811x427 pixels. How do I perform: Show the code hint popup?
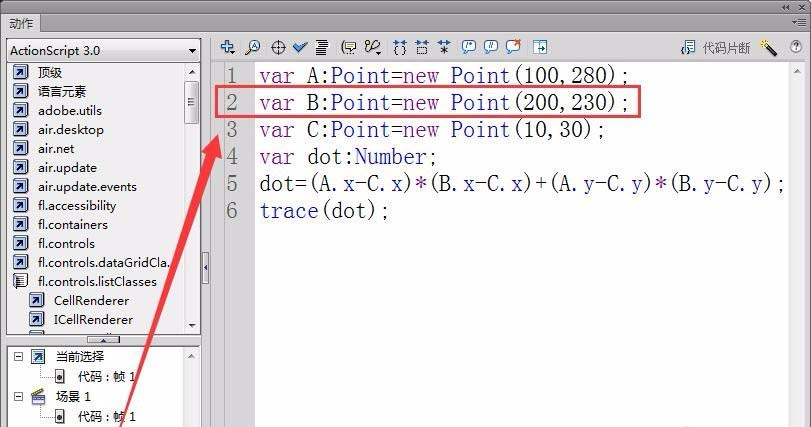tap(349, 48)
